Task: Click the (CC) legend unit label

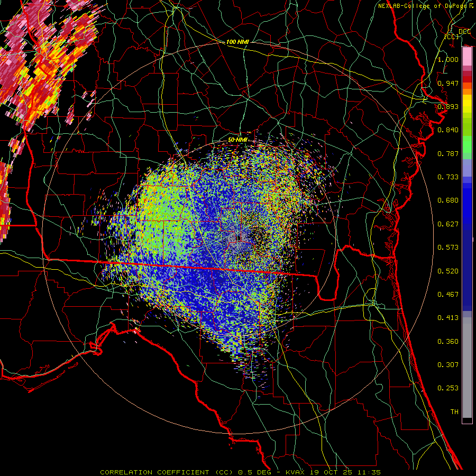Action: point(452,36)
